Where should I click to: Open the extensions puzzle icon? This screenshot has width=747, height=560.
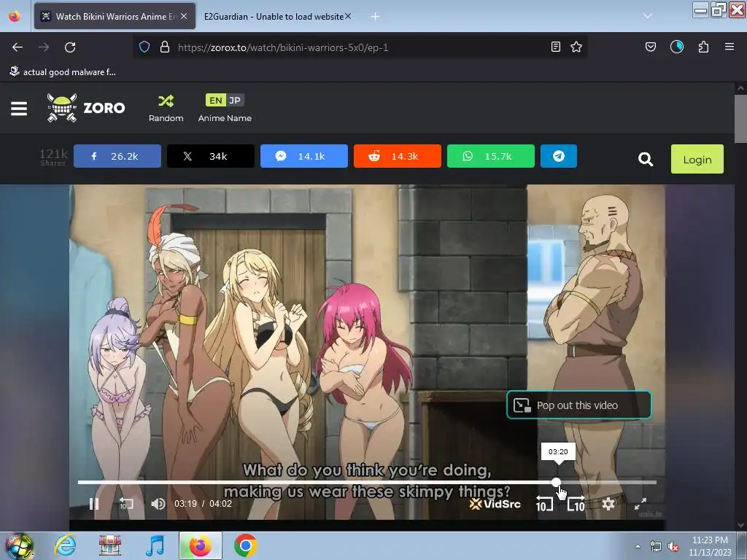[x=704, y=47]
